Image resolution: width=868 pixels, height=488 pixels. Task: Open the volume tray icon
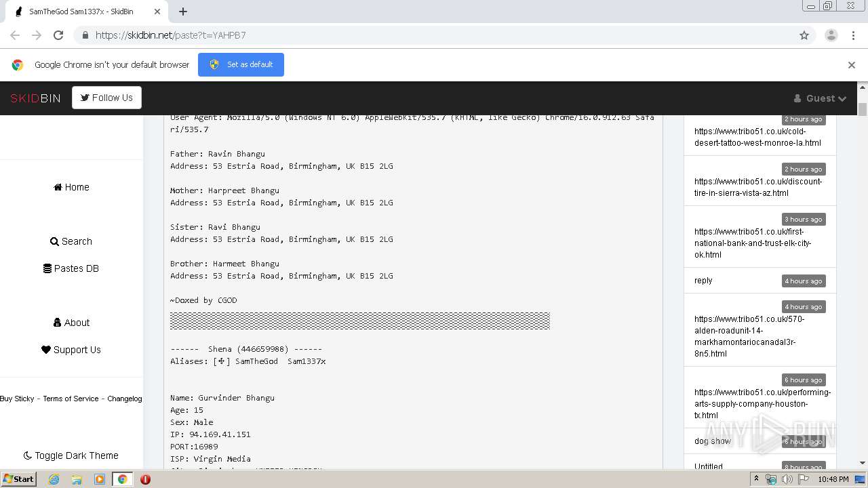tap(787, 479)
